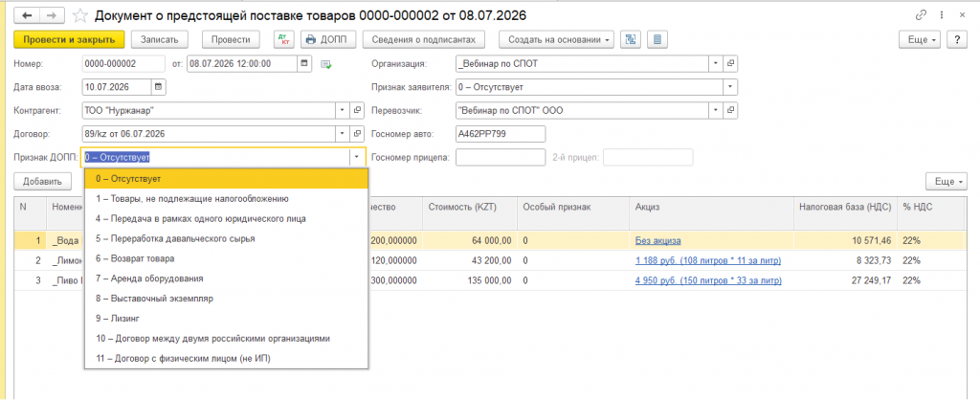Open the report list icon next to structure
This screenshot has width=980, height=400.
(x=657, y=39)
